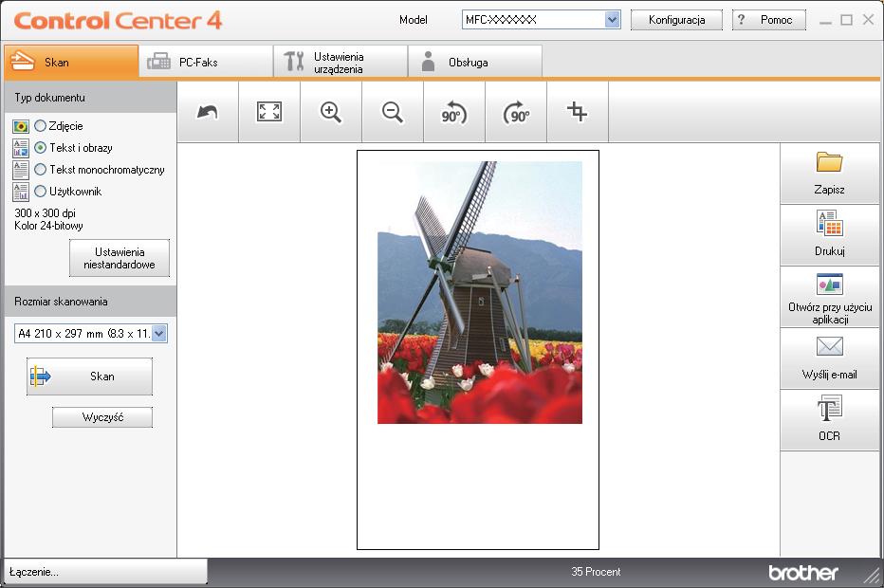The height and width of the screenshot is (588, 884).
Task: Click the Tekst monochromatyczny document icon
Action: coord(21,170)
